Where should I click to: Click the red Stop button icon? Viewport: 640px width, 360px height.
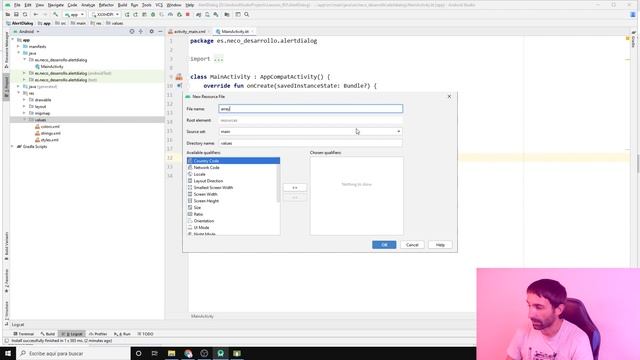click(x=188, y=14)
